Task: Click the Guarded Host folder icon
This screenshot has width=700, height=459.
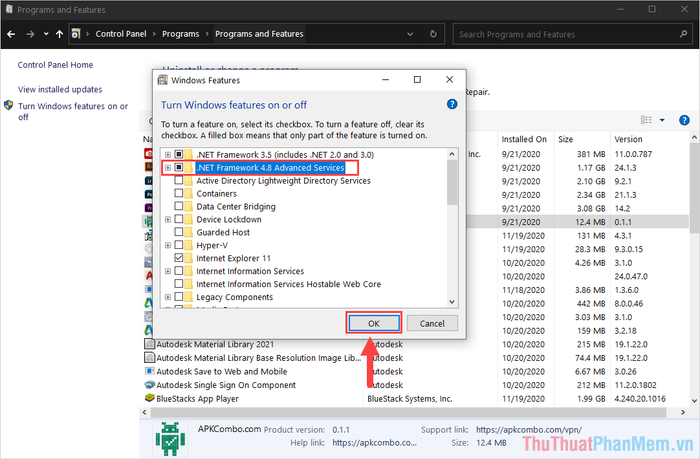Action: [189, 232]
